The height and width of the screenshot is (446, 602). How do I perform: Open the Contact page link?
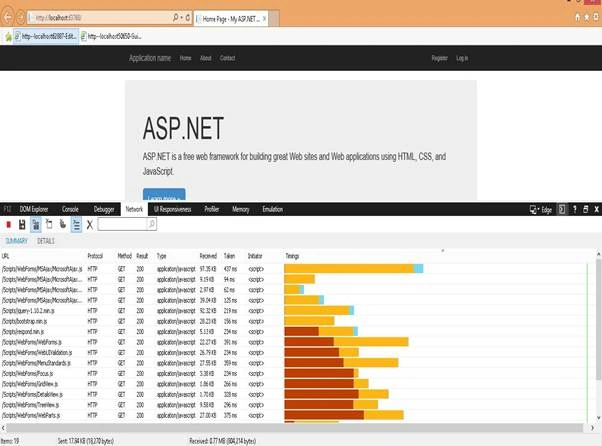[x=227, y=58]
